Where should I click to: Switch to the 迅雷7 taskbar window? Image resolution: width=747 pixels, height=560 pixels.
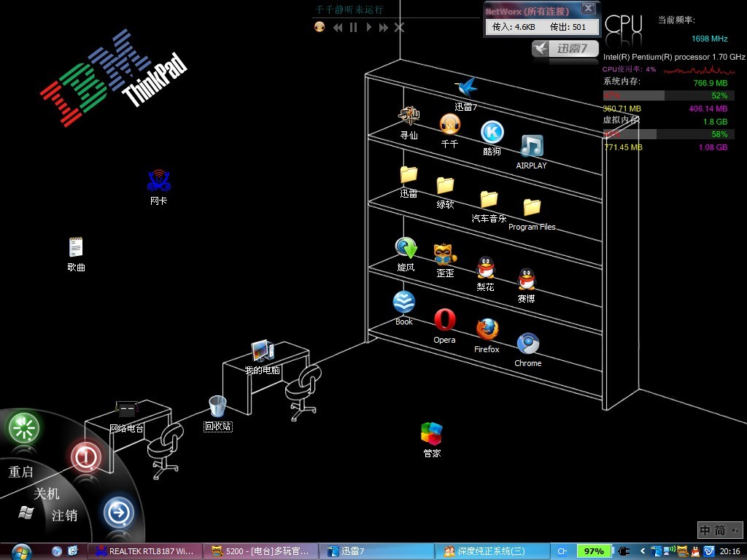click(376, 551)
